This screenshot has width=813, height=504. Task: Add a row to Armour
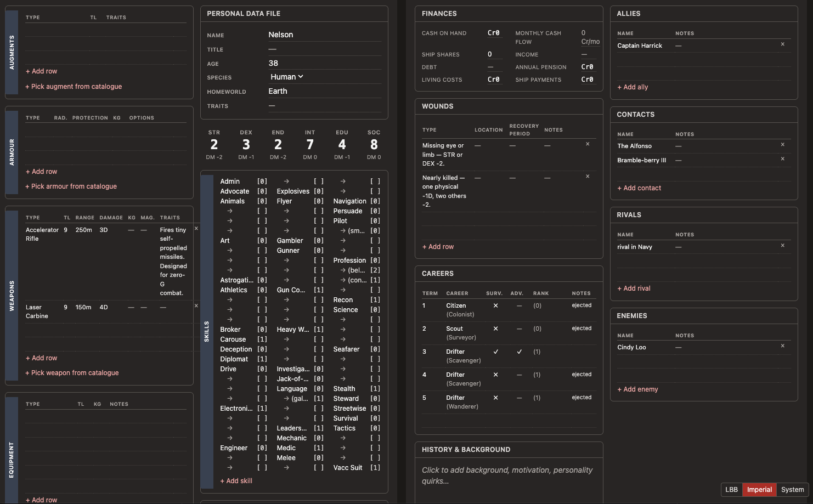tap(41, 172)
